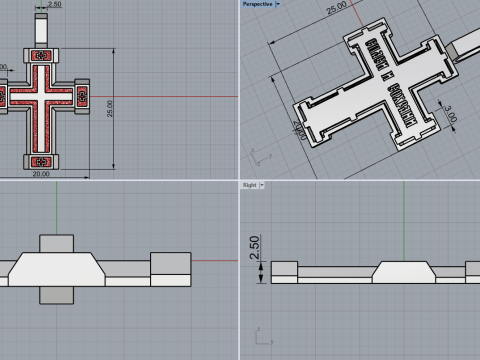Click the cross profile in bottom-left viewport
480x360 pixels.
pos(96,269)
